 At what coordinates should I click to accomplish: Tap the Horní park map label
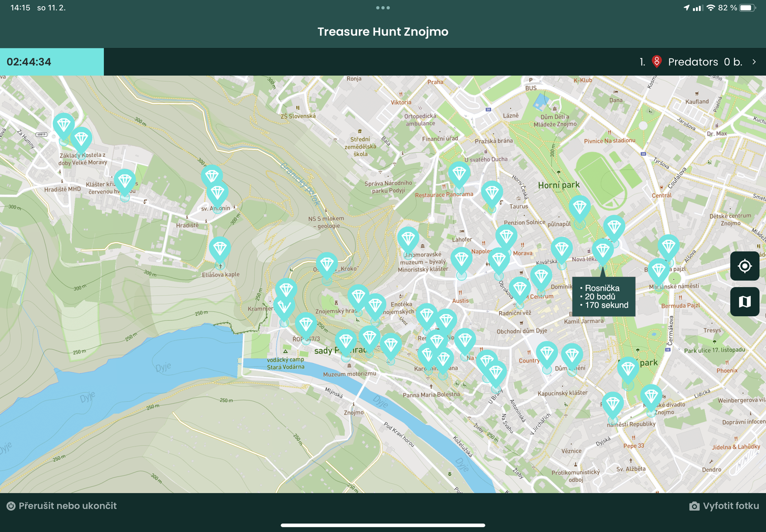[559, 185]
